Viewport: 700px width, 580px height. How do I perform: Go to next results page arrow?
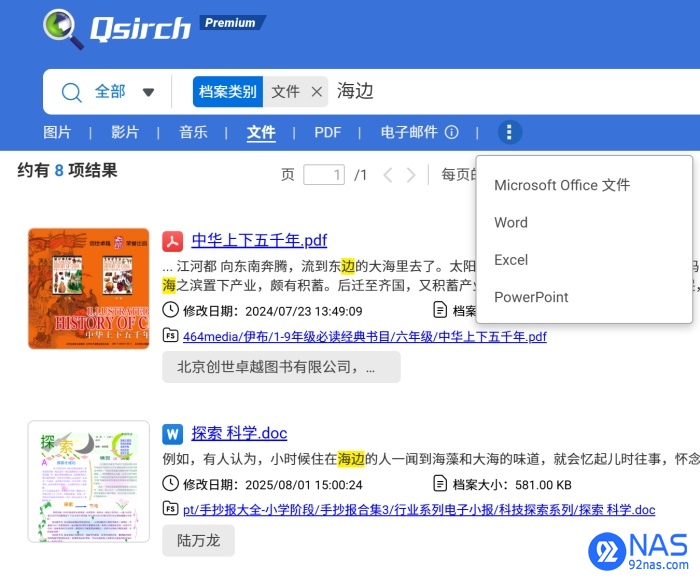pyautogui.click(x=411, y=175)
